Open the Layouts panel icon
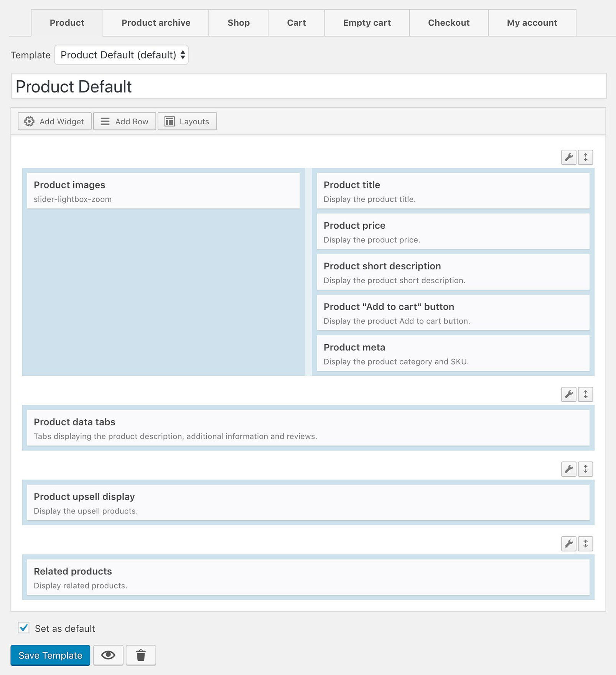 click(x=170, y=121)
